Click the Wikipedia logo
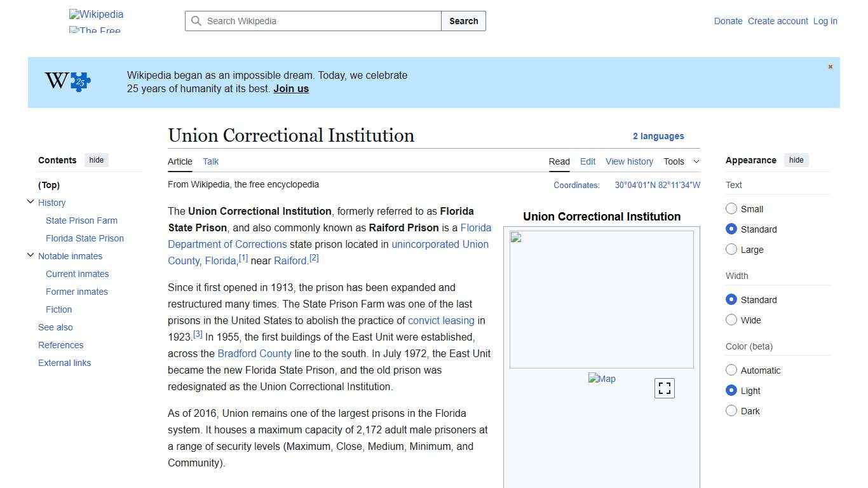 pyautogui.click(x=95, y=14)
